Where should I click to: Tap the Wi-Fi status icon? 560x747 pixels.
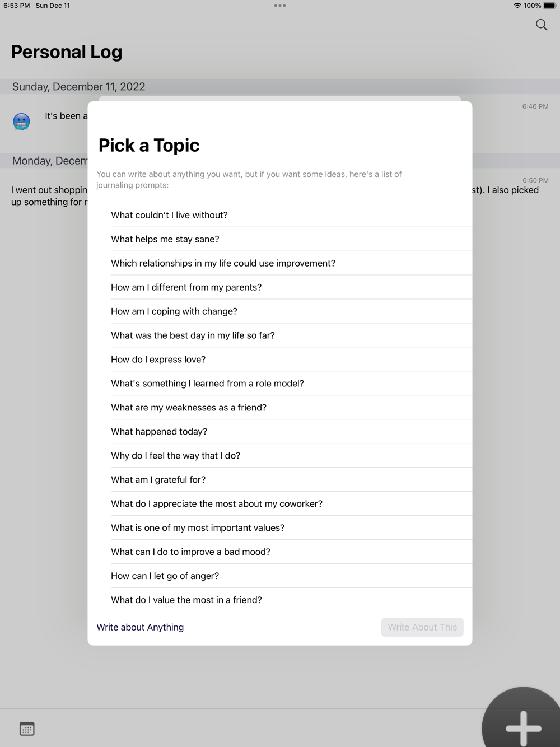(x=517, y=6)
